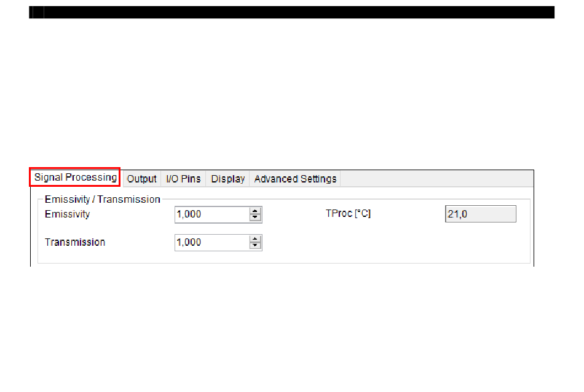Click the TProc [°C] value box

pos(481,214)
